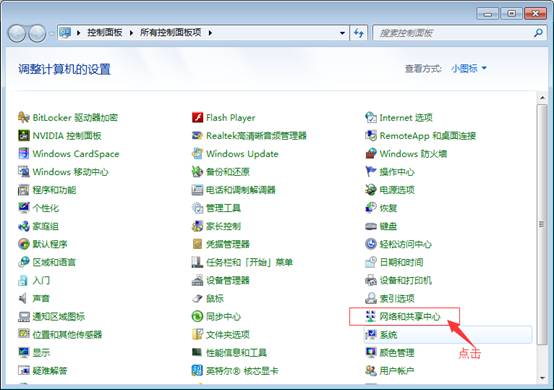Click the Forward navigation button
The image size is (554, 390).
point(37,33)
